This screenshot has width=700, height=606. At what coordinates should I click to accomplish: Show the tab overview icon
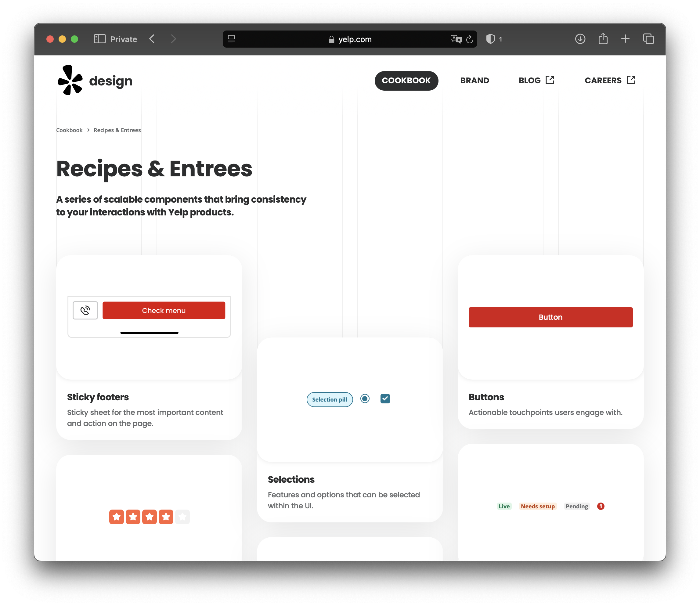(648, 39)
